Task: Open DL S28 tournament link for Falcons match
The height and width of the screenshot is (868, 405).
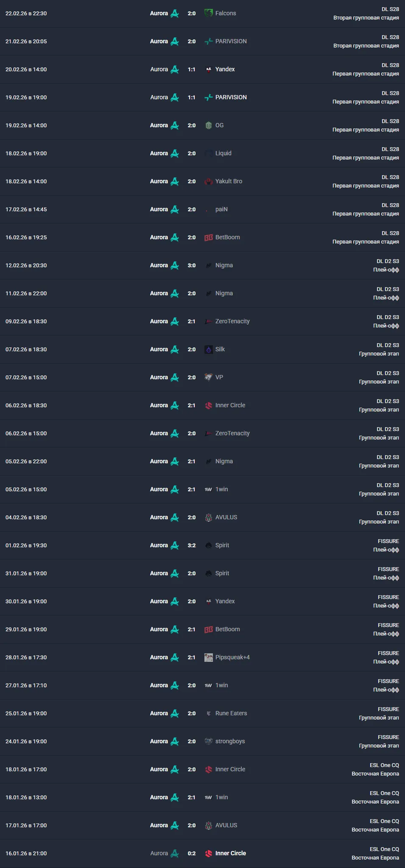Action: coord(390,9)
